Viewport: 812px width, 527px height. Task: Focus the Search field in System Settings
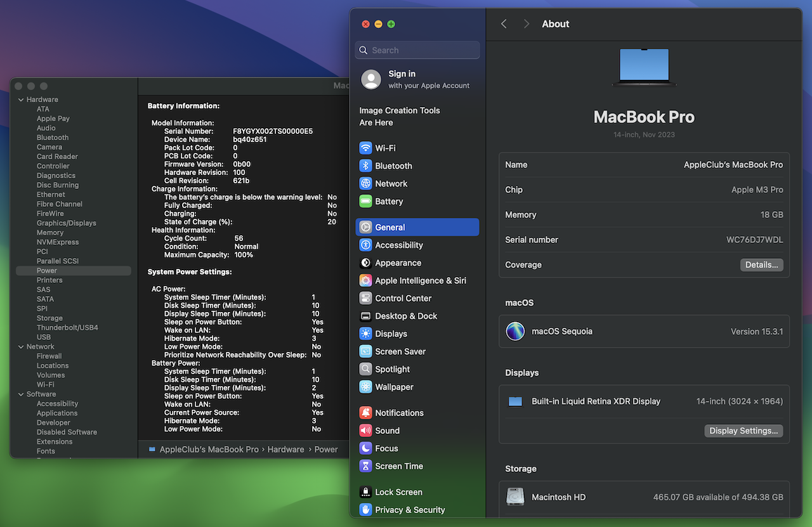[417, 50]
